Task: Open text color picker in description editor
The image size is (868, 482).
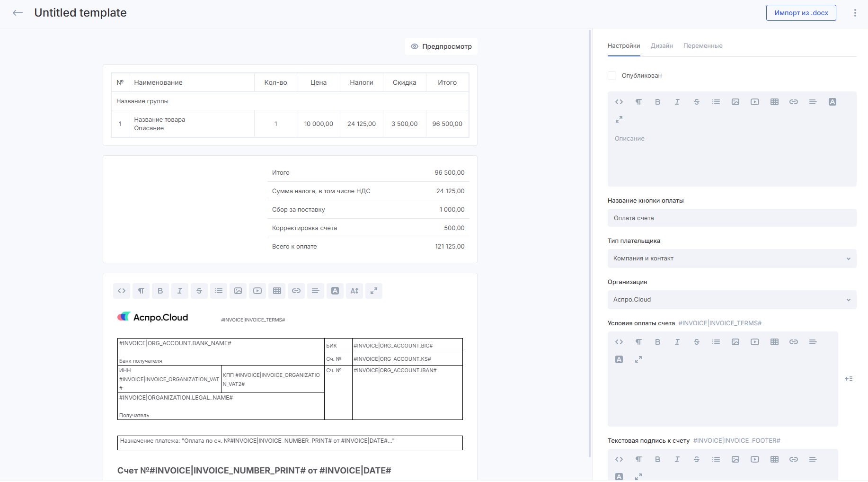Action: [x=832, y=102]
